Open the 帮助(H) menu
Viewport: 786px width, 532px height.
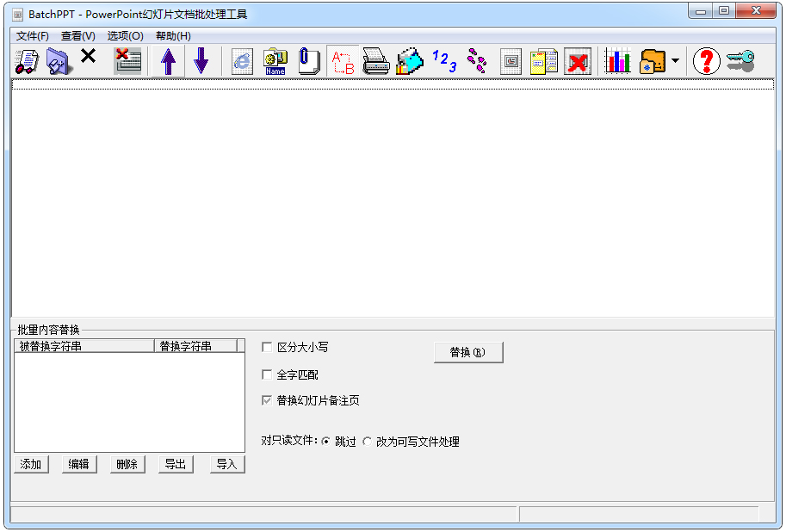[x=173, y=36]
